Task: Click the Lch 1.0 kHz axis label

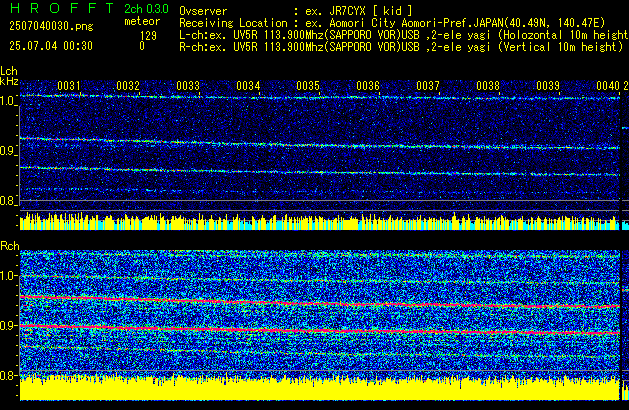Action: click(8, 101)
